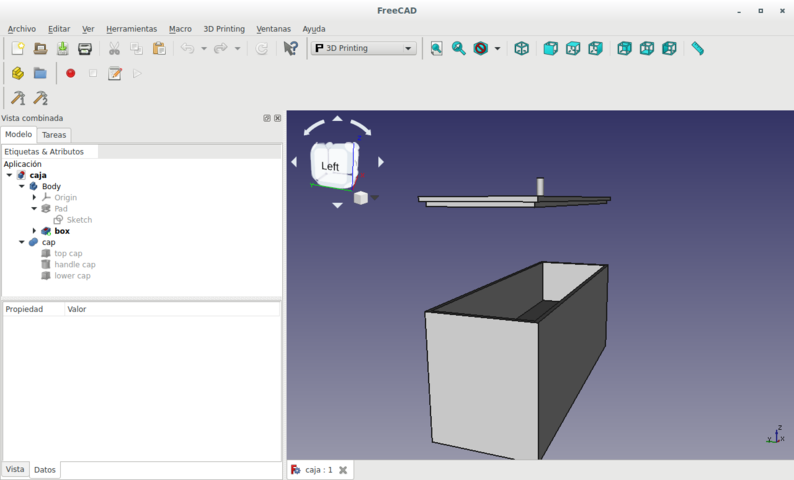Redo the last undone action
This screenshot has width=794, height=480.
coord(221,49)
